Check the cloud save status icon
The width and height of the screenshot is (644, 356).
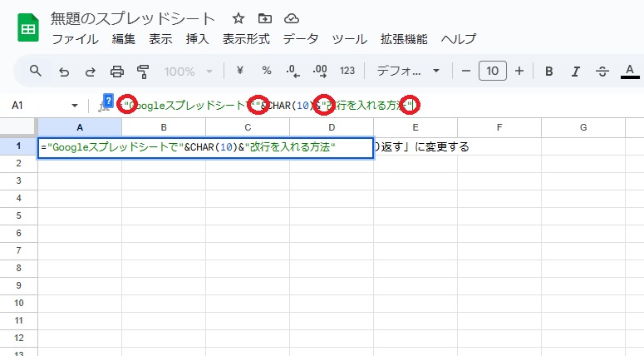click(x=291, y=18)
